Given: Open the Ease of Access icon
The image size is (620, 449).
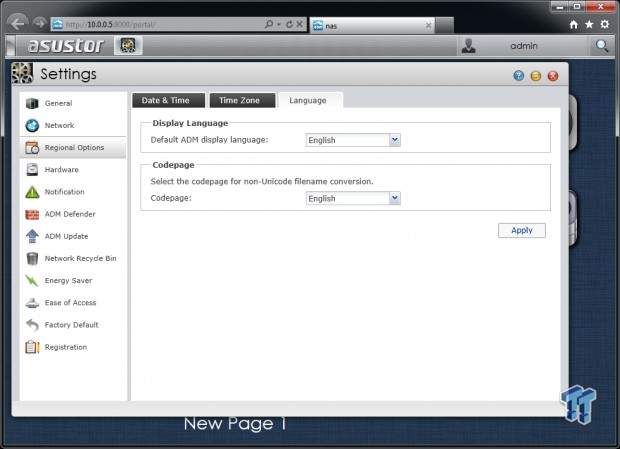Looking at the screenshot, I should [32, 303].
